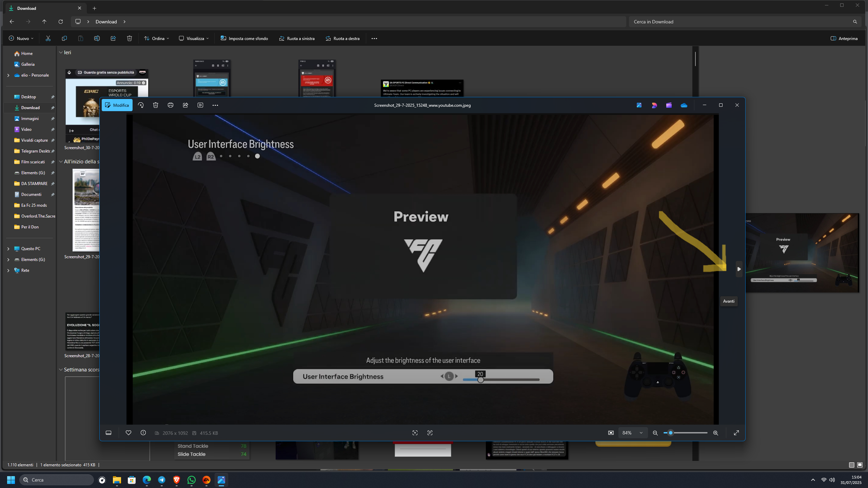Click zoom slider handle in Photos
The height and width of the screenshot is (488, 868).
point(670,433)
